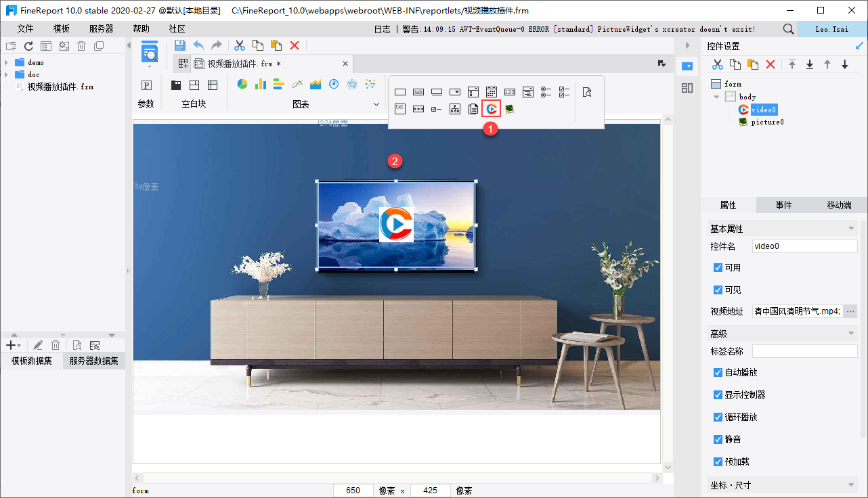Expand the 图表 chart list dropdown

(376, 104)
